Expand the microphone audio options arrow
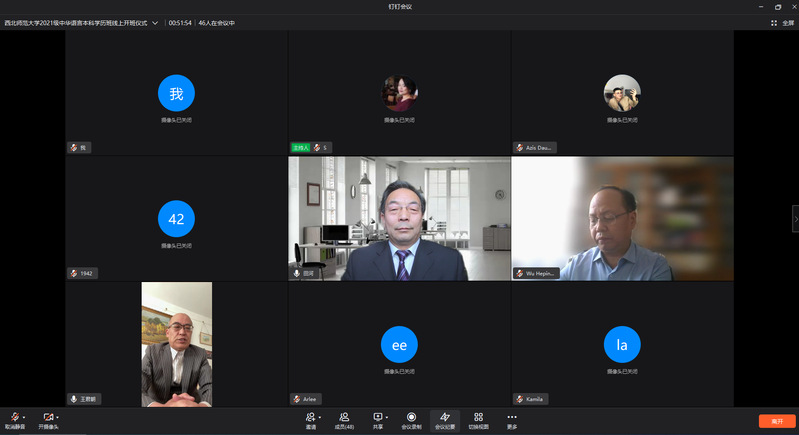Screen dimensions: 799x435 click(x=25, y=416)
